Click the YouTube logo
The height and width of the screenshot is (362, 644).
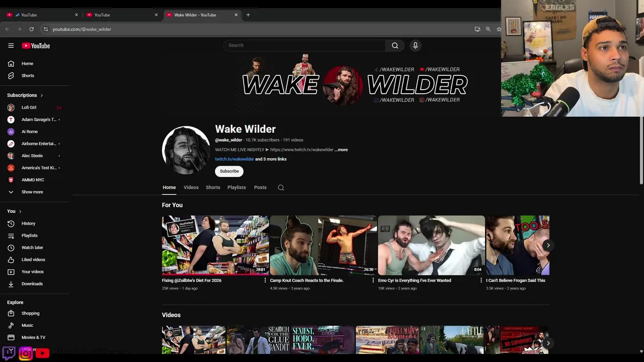[x=36, y=46]
